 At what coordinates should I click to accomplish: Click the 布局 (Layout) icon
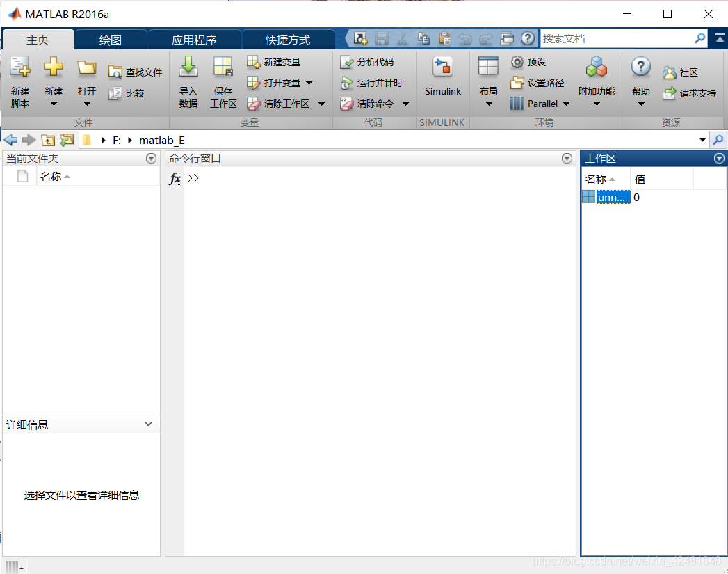click(x=488, y=66)
